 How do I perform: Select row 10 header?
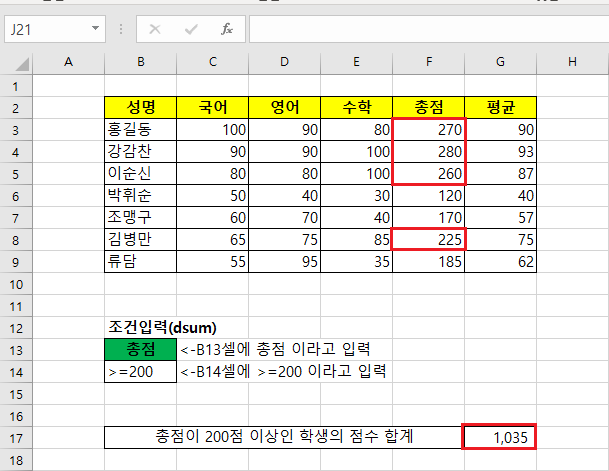pos(16,284)
